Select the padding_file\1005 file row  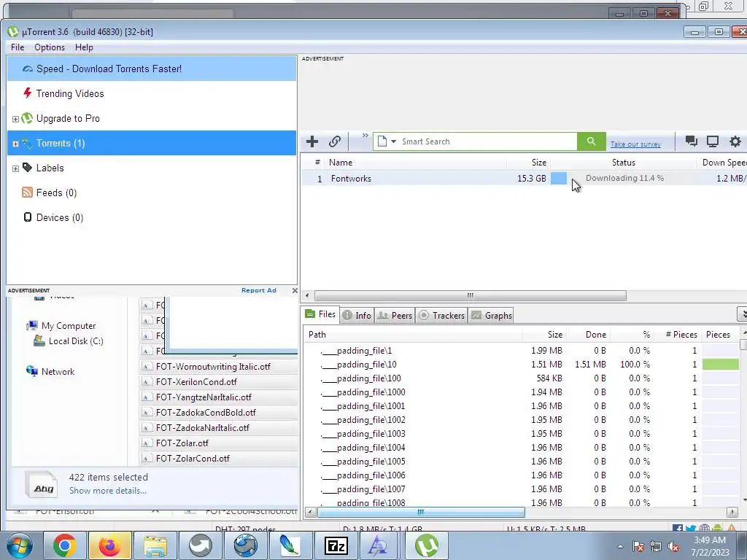(x=521, y=462)
